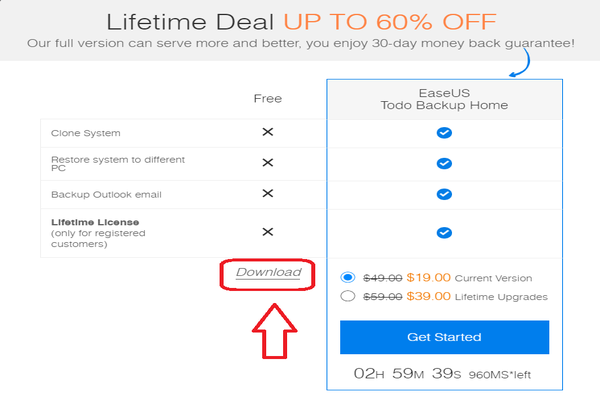The image size is (600, 400).
Task: Click the X mark for Lifetime License
Action: (x=267, y=232)
